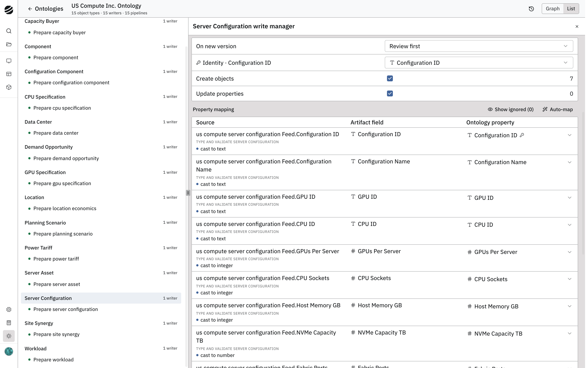Open the search icon in the sidebar
The height and width of the screenshot is (368, 588).
(x=9, y=31)
